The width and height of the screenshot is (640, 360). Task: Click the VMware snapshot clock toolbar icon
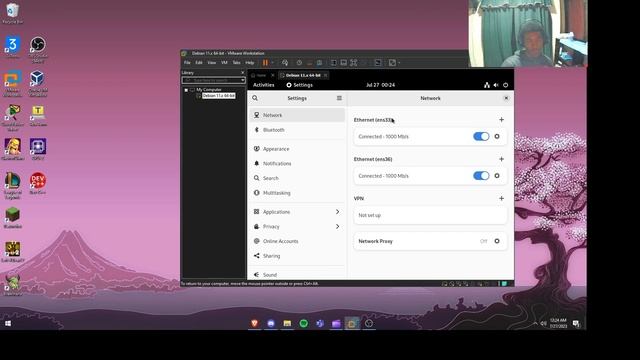[299, 63]
